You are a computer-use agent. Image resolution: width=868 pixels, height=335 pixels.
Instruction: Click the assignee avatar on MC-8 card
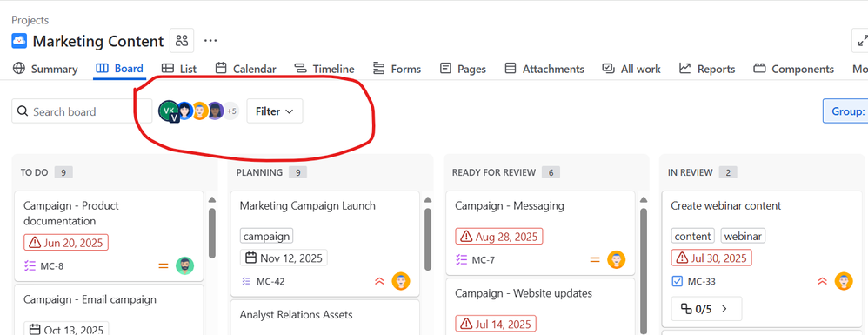[x=185, y=265]
